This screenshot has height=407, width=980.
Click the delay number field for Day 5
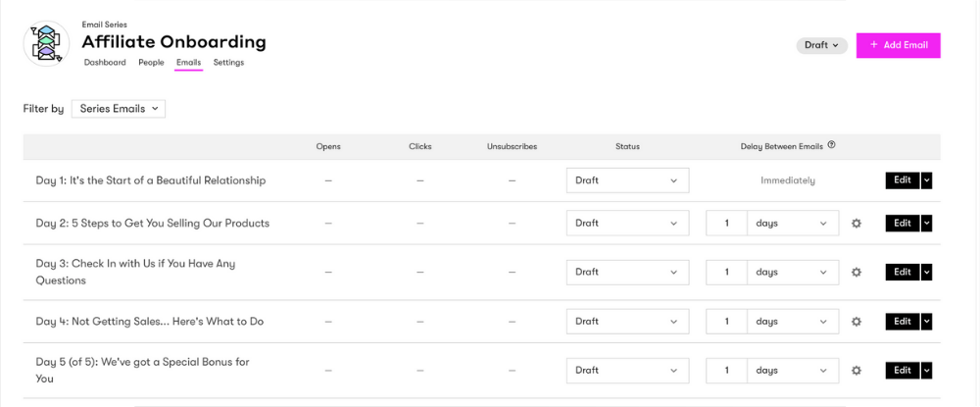click(x=726, y=371)
